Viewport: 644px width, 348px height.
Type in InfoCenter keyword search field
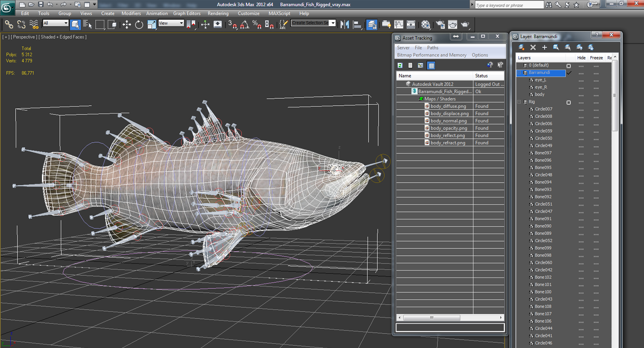coord(509,5)
